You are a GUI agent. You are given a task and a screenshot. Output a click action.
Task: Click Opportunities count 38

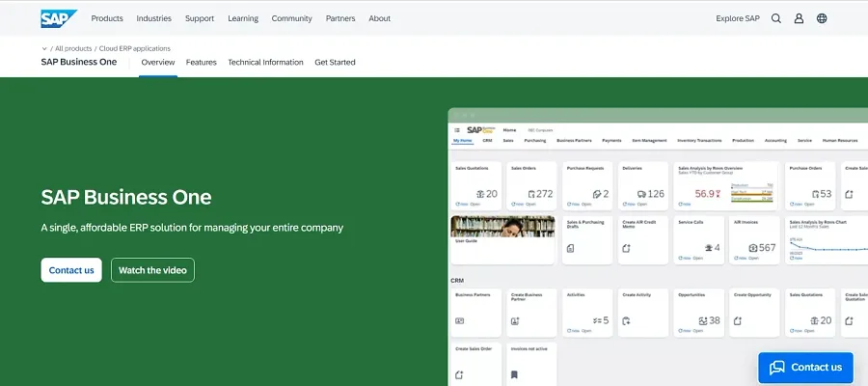click(x=715, y=320)
